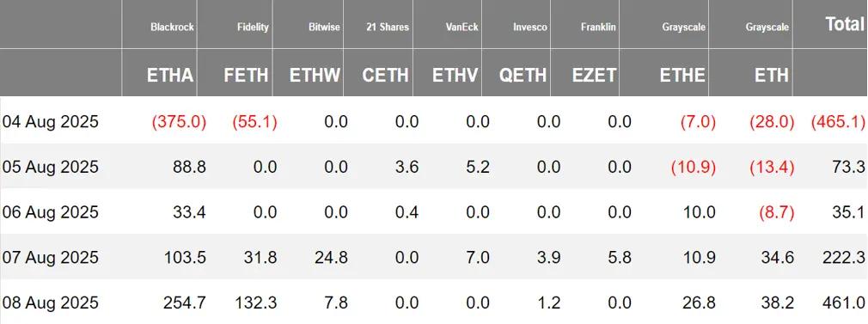Select the EZET ticker header
The height and width of the screenshot is (324, 868).
click(594, 75)
